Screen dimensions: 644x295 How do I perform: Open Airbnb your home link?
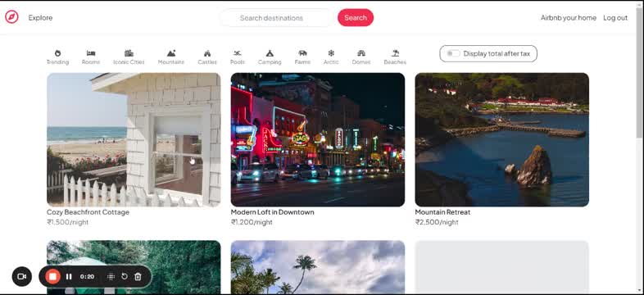(x=569, y=18)
